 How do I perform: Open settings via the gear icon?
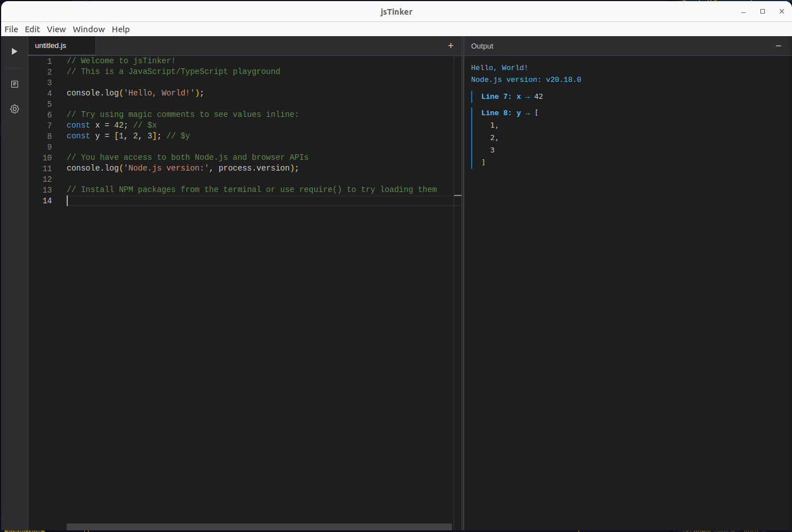[15, 109]
